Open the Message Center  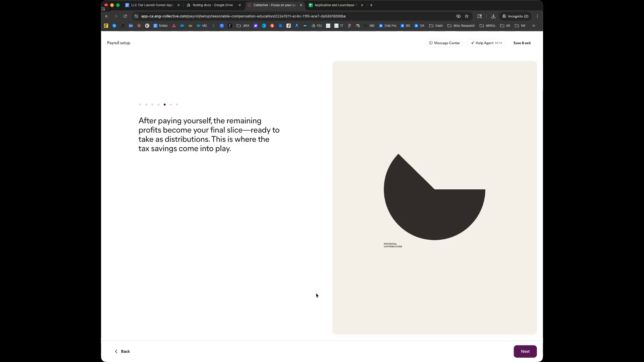tap(444, 43)
